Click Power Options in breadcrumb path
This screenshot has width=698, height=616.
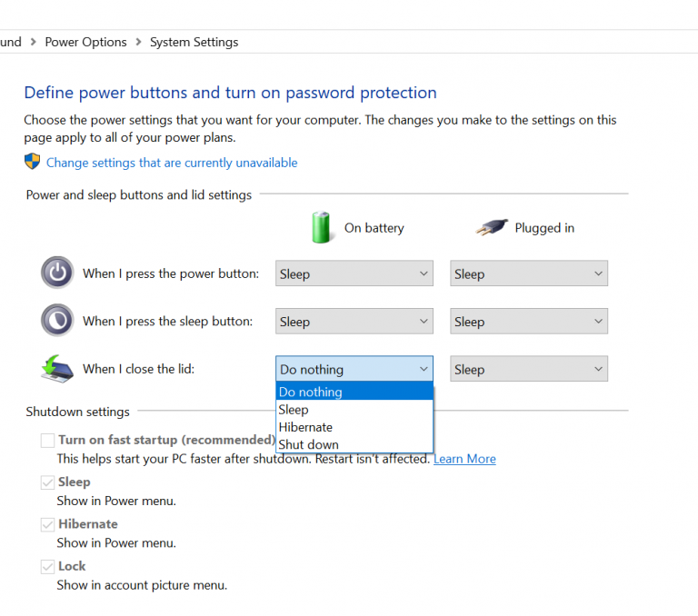click(x=85, y=42)
